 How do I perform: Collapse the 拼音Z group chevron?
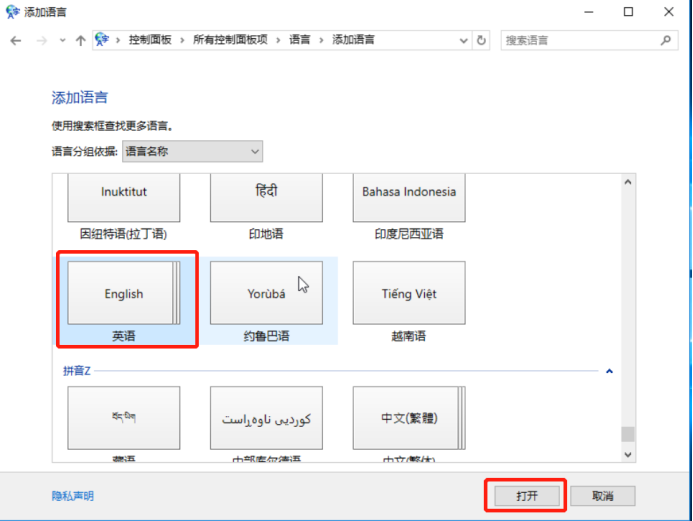[x=609, y=371]
